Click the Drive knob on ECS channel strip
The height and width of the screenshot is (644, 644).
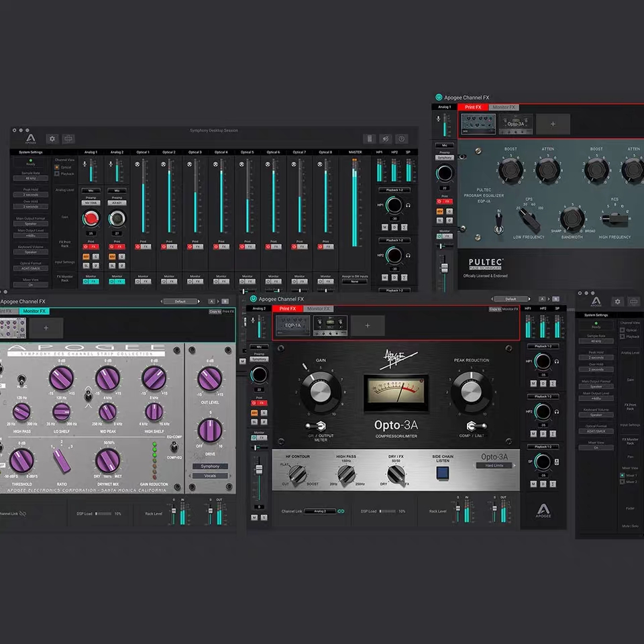[x=210, y=431]
